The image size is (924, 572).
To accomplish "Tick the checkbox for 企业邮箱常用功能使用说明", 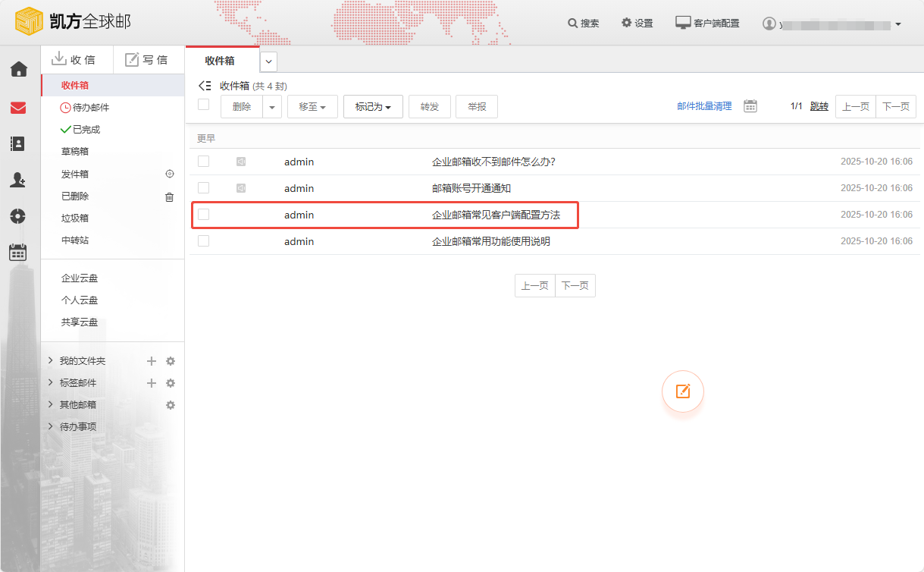I will coord(203,241).
